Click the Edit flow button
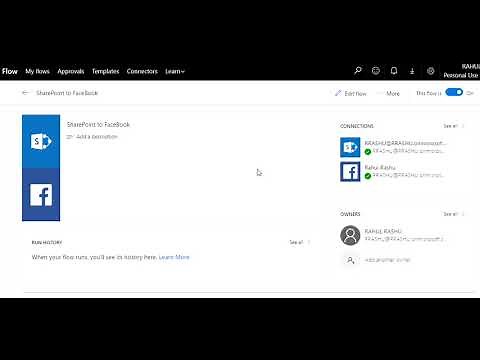Viewport: 480px width, 360px height. tap(351, 93)
